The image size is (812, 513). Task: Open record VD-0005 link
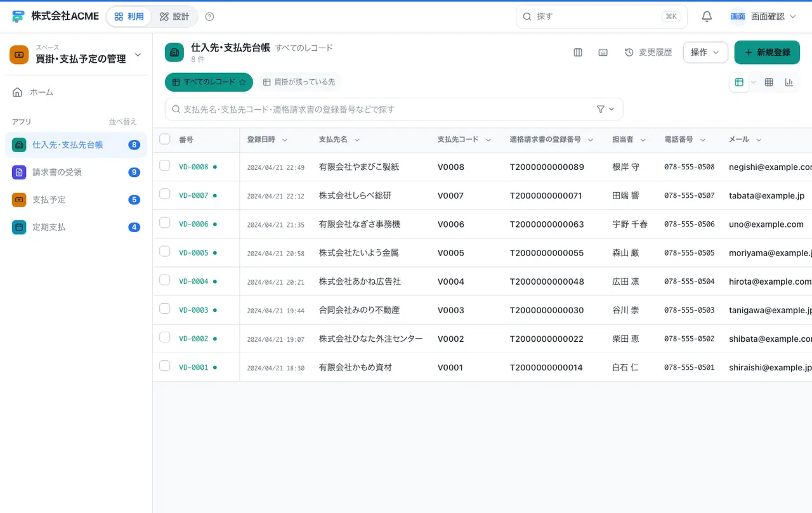click(193, 253)
